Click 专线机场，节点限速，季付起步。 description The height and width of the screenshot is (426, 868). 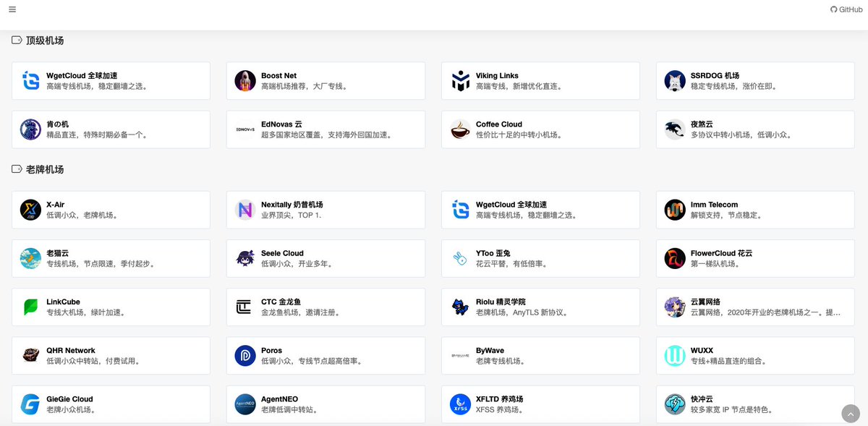point(101,264)
